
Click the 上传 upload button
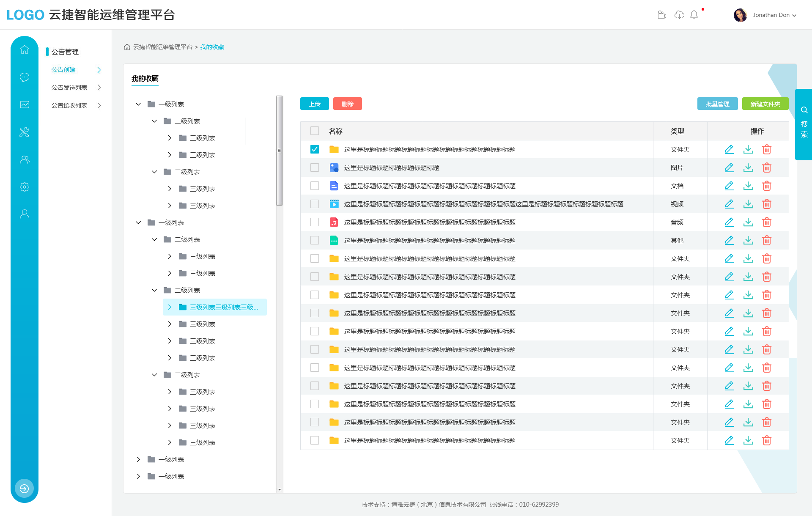314,104
